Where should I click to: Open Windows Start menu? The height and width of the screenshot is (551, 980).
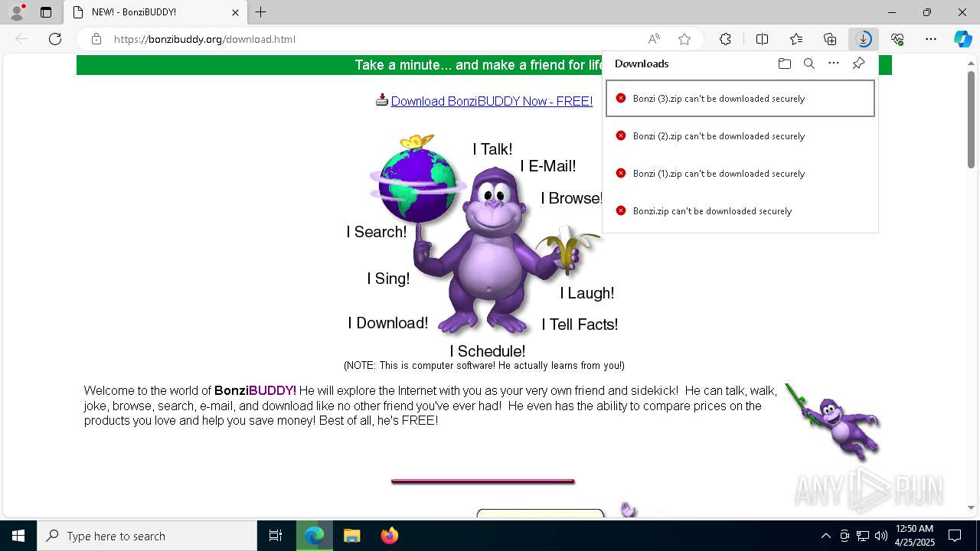click(18, 536)
